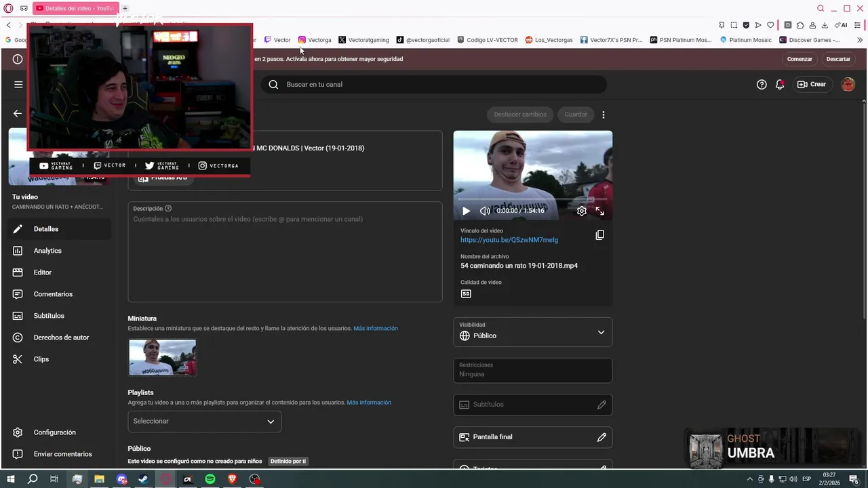The width and height of the screenshot is (868, 488).
Task: Open the Detalles section
Action: tap(60, 229)
